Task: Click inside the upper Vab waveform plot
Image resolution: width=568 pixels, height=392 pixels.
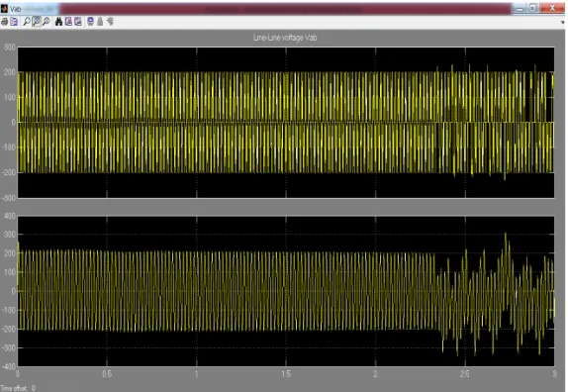Action: (x=286, y=123)
